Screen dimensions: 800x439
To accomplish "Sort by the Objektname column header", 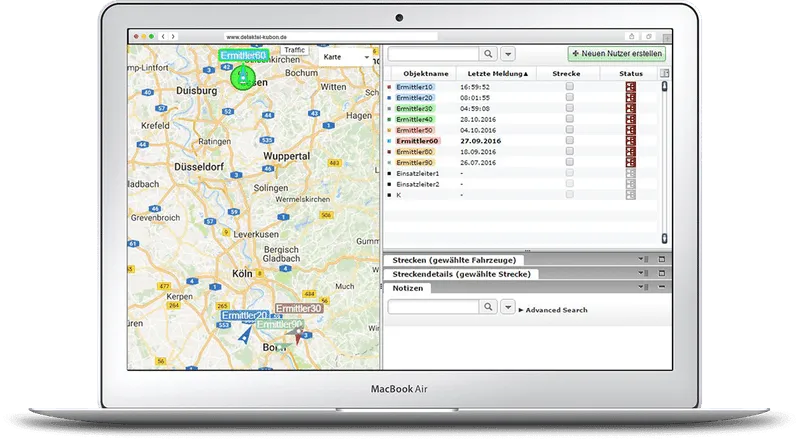I will pos(426,74).
